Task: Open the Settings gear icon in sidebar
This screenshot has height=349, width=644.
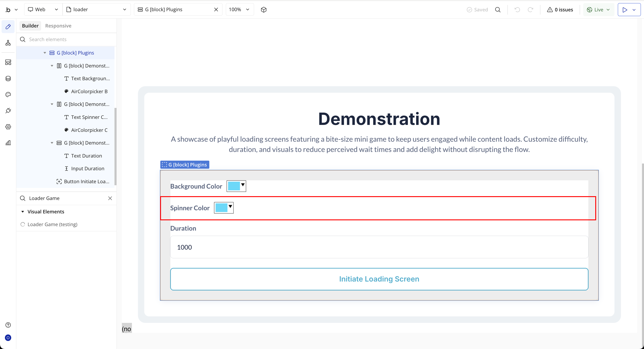Action: click(8, 127)
